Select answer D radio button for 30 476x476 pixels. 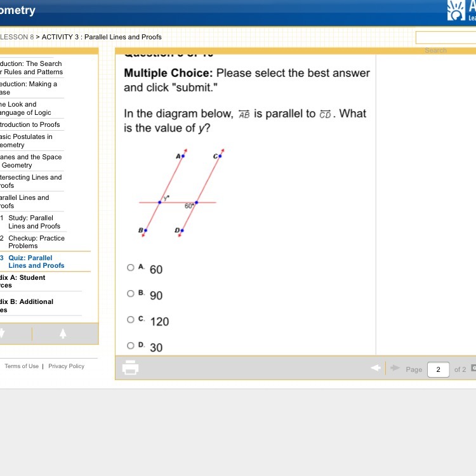coord(131,345)
